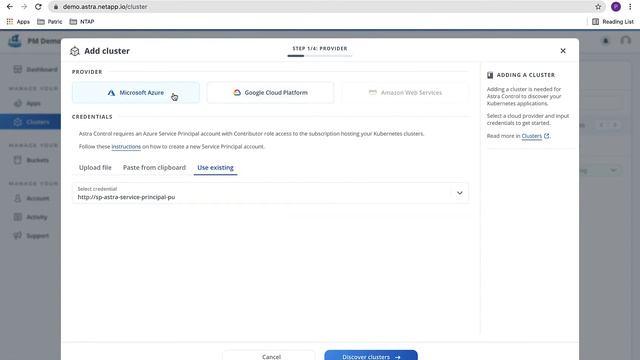Click the Astra logo in header

click(x=15, y=41)
